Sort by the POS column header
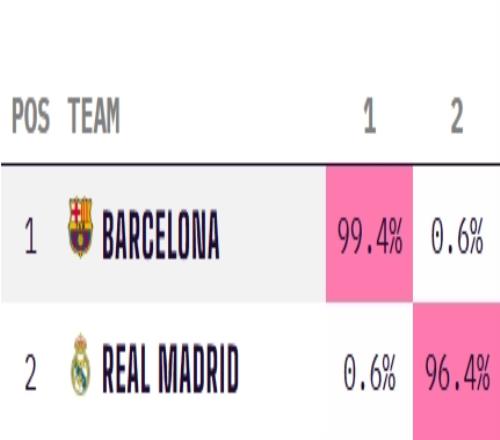 [31, 116]
